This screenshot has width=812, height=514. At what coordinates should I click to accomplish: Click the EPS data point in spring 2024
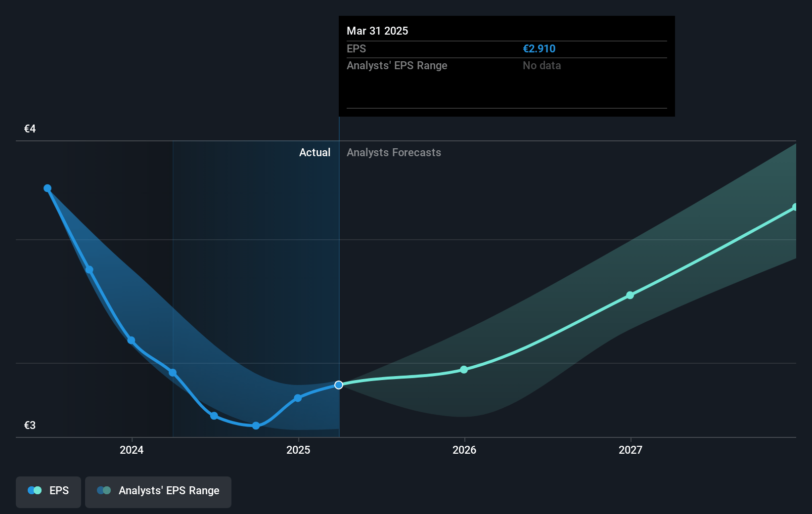173,373
